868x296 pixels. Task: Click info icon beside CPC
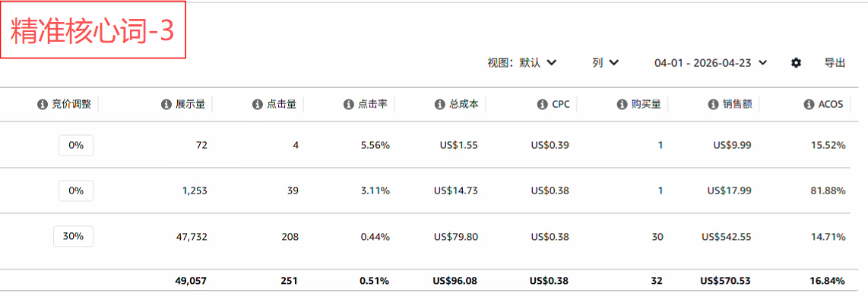tap(542, 104)
